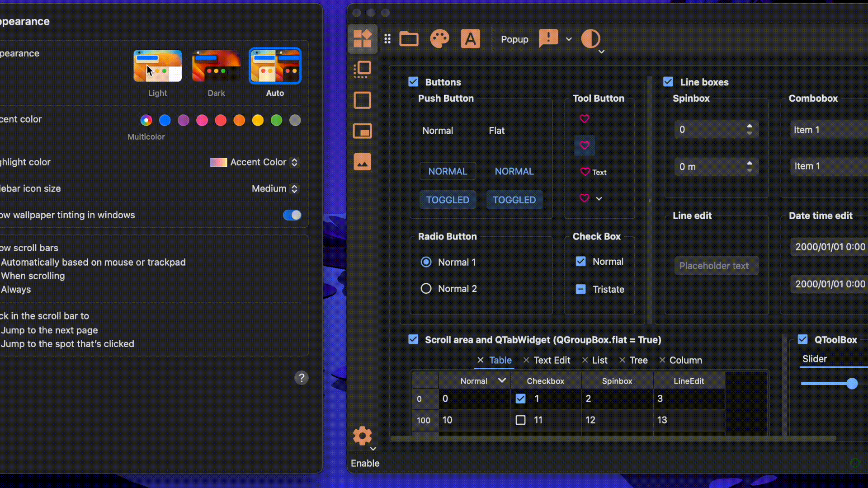This screenshot has width=868, height=488.
Task: Switch to the Tree tab
Action: tap(639, 360)
